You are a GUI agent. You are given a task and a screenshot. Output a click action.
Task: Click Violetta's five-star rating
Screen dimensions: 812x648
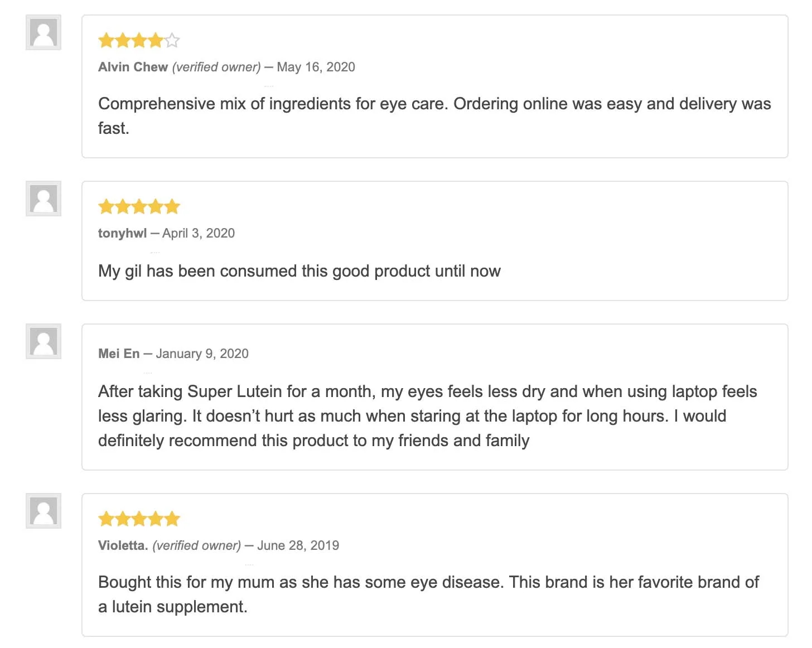pyautogui.click(x=139, y=519)
